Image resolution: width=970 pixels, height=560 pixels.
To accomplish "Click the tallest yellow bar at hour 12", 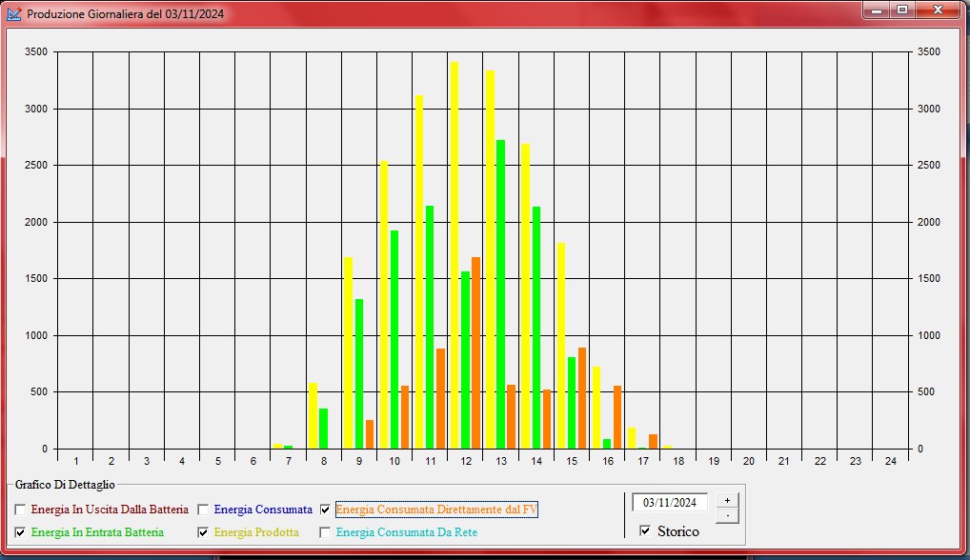I will coord(455,257).
